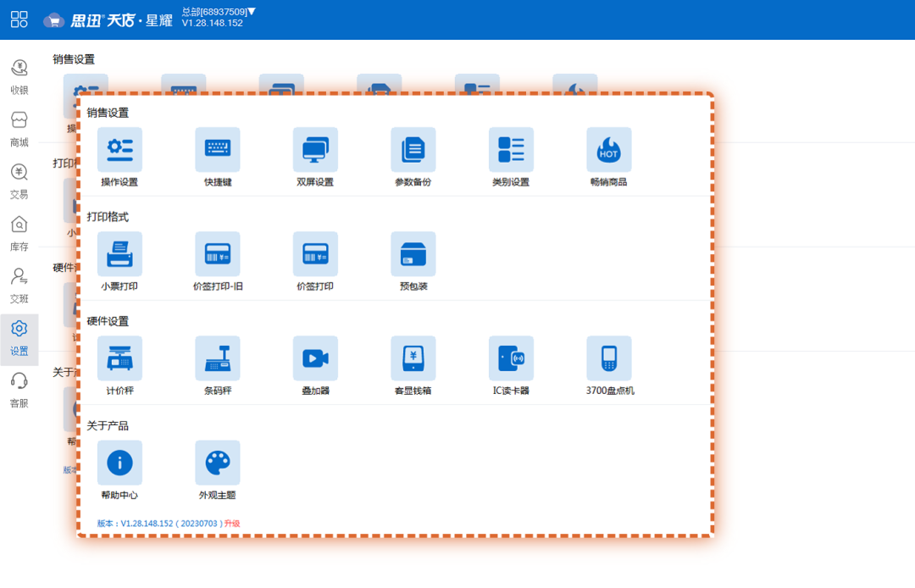Click the red 升级 upgrade link
The height and width of the screenshot is (588, 915).
tap(232, 524)
